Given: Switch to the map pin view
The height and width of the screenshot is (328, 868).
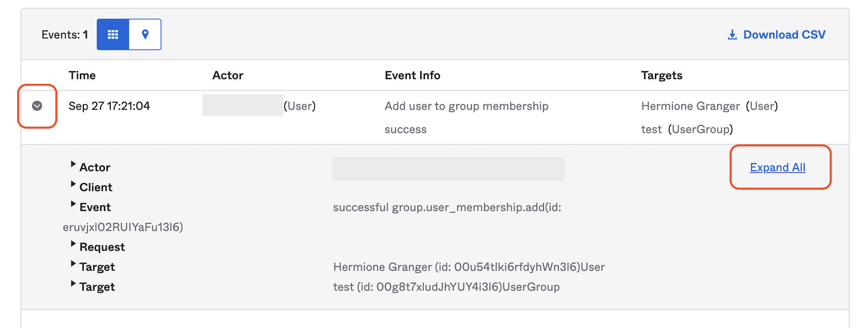Looking at the screenshot, I should tap(145, 34).
